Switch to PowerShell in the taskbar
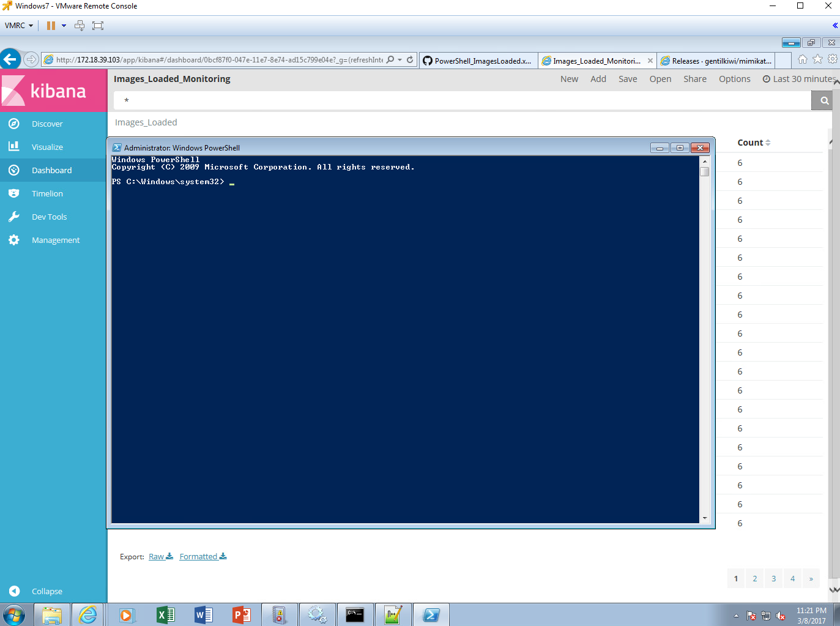This screenshot has height=626, width=840. pyautogui.click(x=431, y=615)
